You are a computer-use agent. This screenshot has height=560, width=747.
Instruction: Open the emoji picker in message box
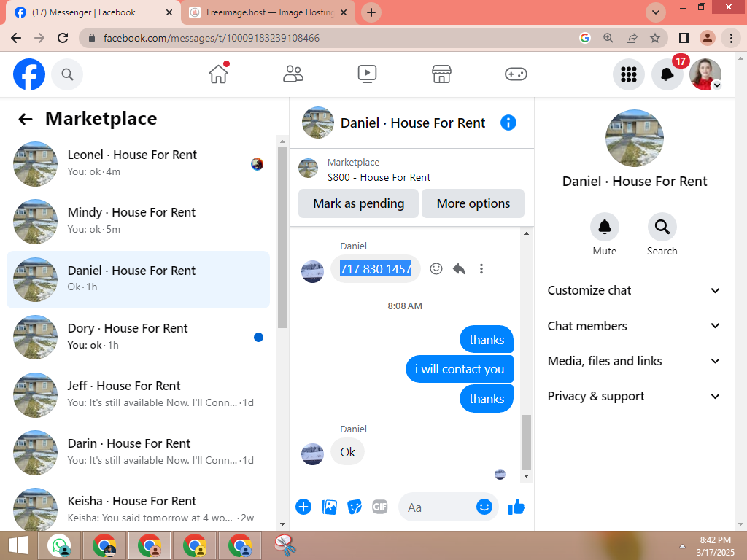484,507
